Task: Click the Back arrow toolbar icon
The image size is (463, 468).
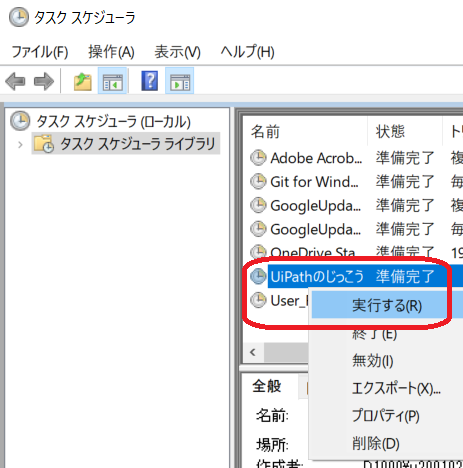Action: click(16, 81)
